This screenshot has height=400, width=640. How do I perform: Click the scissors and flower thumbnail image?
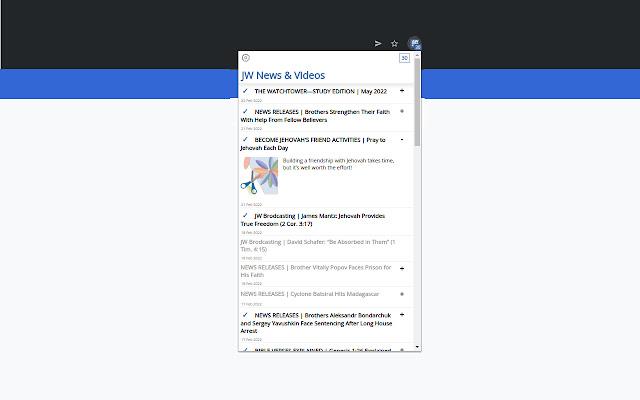point(259,176)
